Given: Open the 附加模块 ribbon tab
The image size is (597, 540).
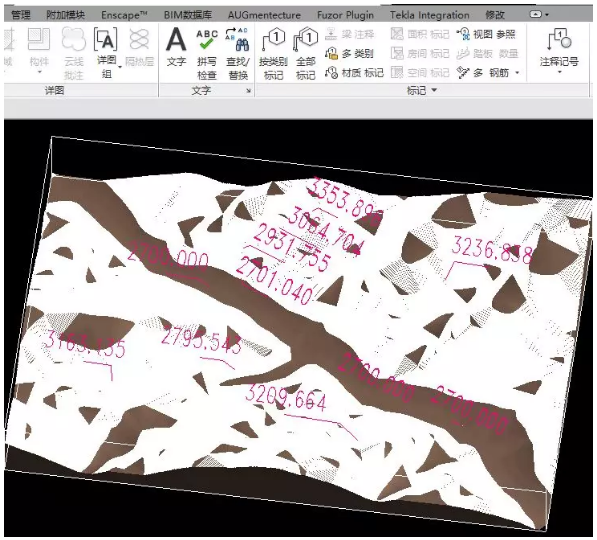Looking at the screenshot, I should 65,15.
